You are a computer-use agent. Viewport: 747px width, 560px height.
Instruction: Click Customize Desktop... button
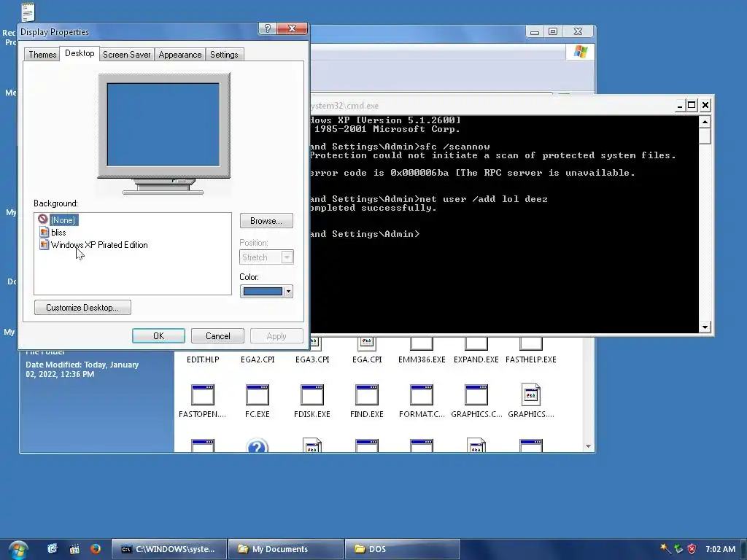[x=82, y=308]
